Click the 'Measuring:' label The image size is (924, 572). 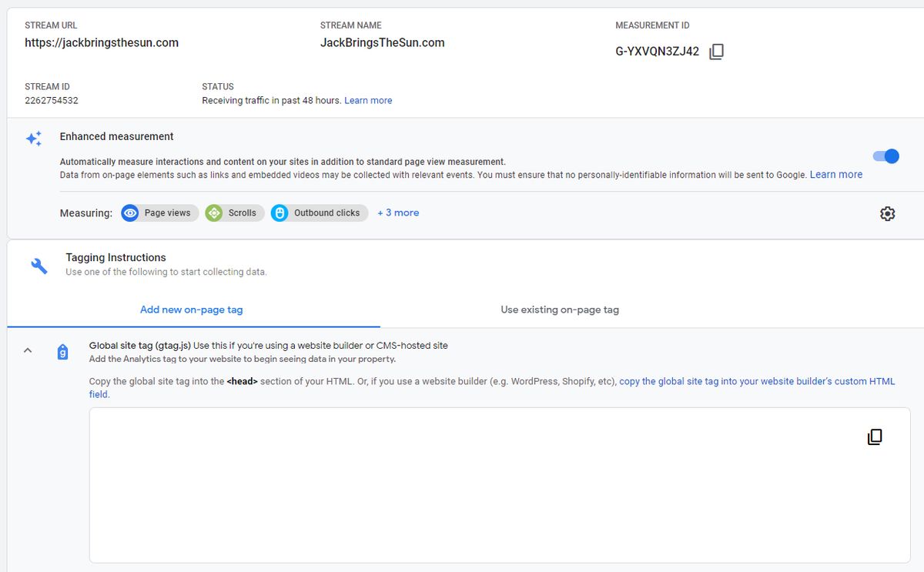tap(86, 213)
